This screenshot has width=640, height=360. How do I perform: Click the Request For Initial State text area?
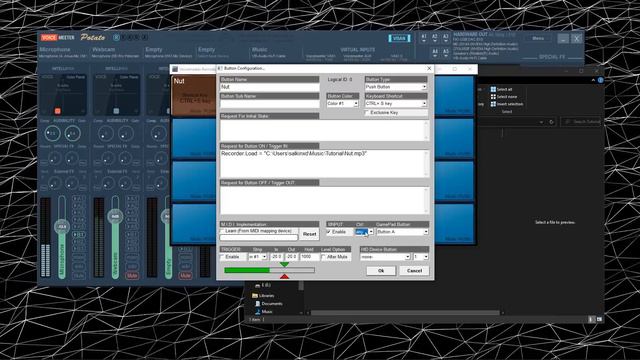coord(324,130)
